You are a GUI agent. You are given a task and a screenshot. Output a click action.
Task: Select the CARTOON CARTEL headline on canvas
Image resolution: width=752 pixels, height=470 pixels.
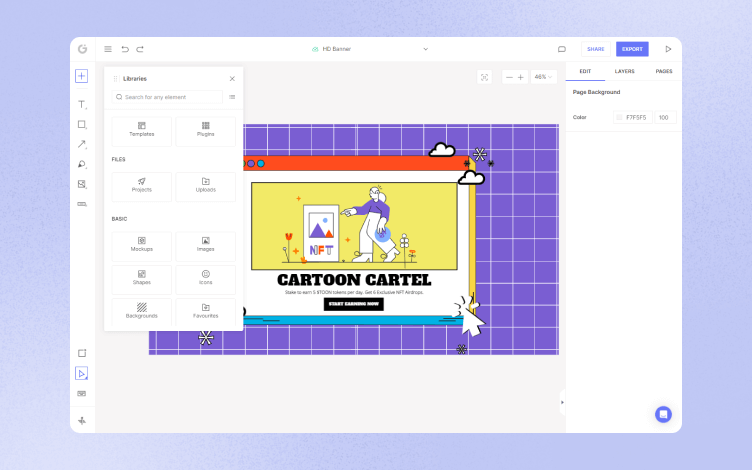point(354,280)
